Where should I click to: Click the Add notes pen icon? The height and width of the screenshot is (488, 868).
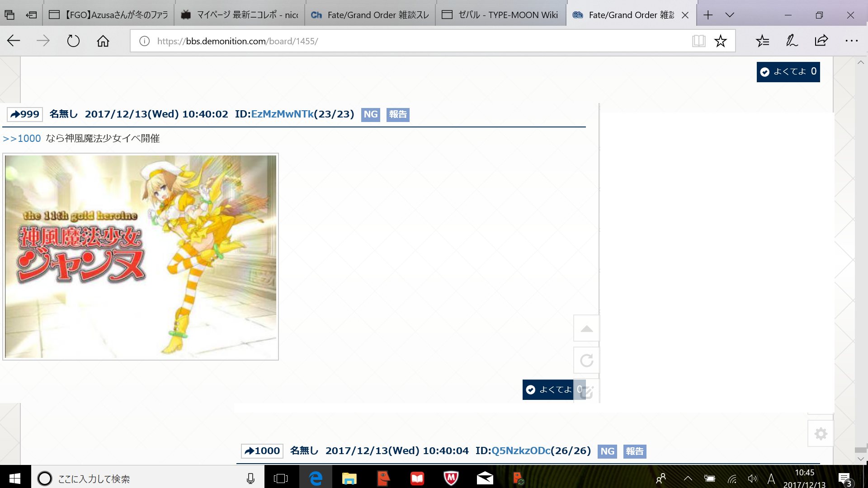coord(792,41)
